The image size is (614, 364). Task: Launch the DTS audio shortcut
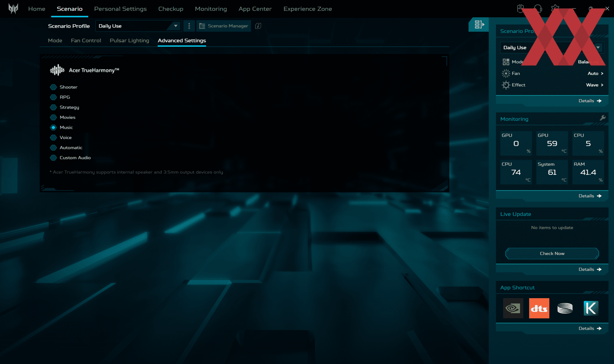coord(539,308)
